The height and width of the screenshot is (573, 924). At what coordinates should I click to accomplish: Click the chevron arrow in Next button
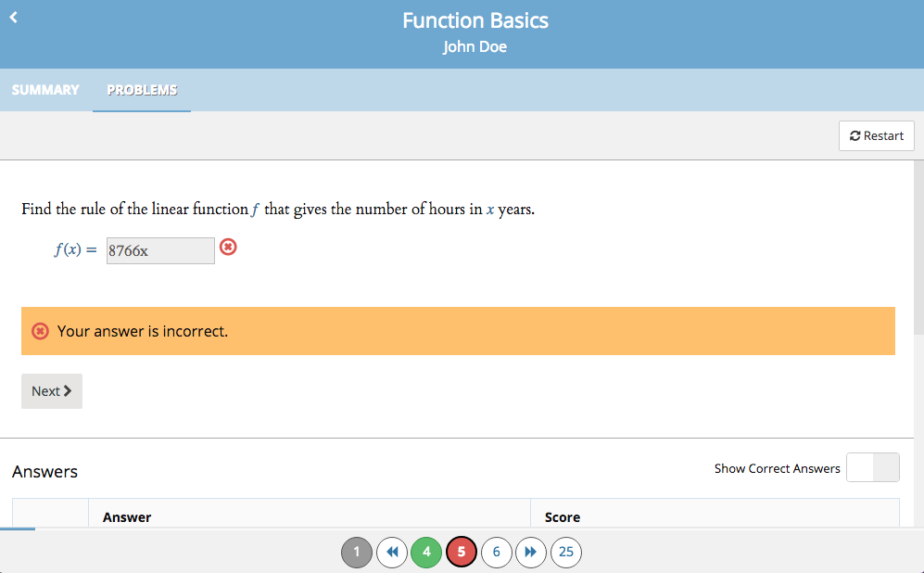pyautogui.click(x=67, y=391)
